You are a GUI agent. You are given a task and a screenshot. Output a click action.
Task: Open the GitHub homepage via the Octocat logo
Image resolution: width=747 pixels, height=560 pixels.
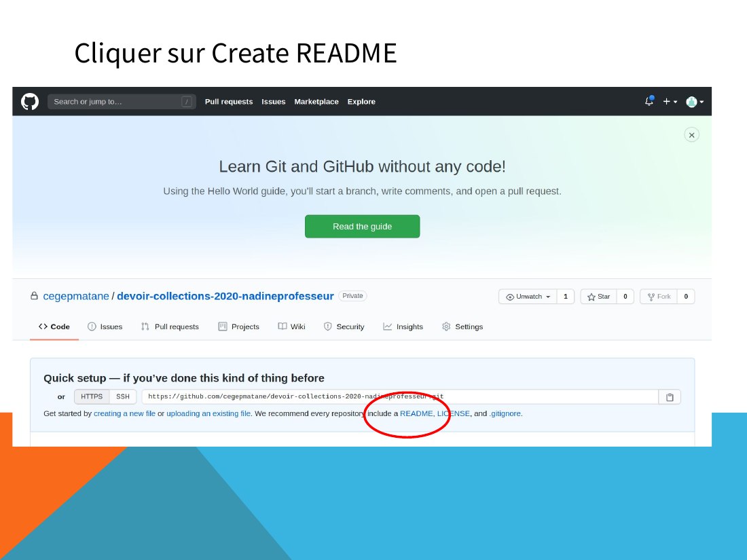[29, 101]
